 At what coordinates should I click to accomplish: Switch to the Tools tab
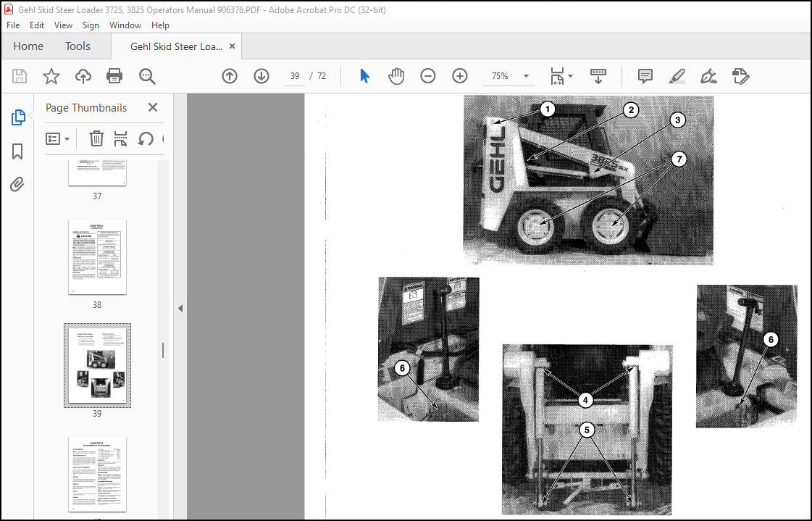click(x=78, y=46)
